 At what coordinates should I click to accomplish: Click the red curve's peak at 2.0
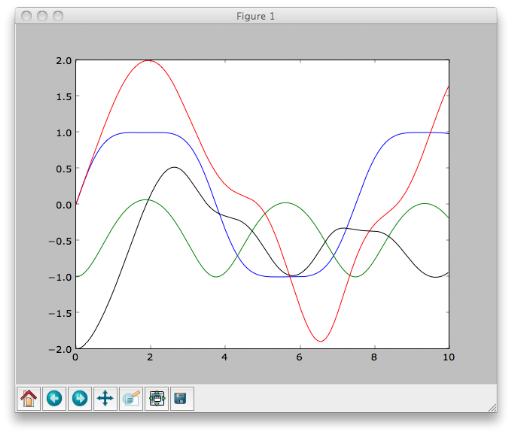click(149, 61)
